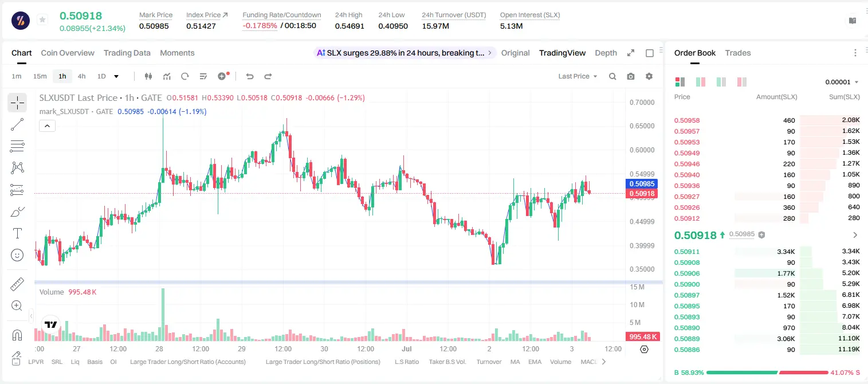
Task: Open the indicators chart icon
Action: [x=167, y=76]
